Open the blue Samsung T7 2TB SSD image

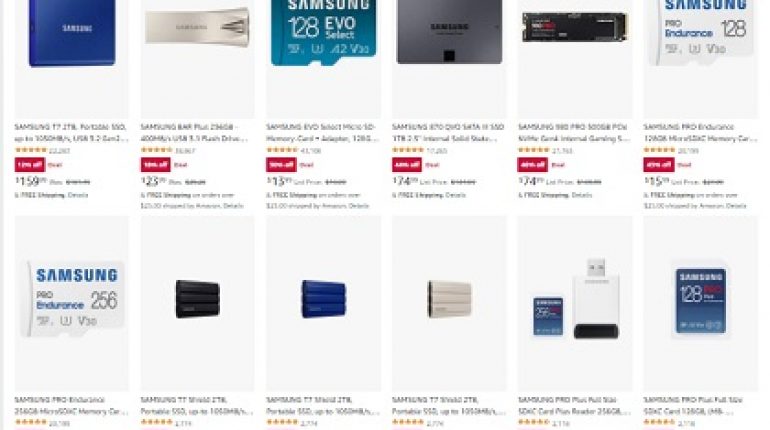72,33
